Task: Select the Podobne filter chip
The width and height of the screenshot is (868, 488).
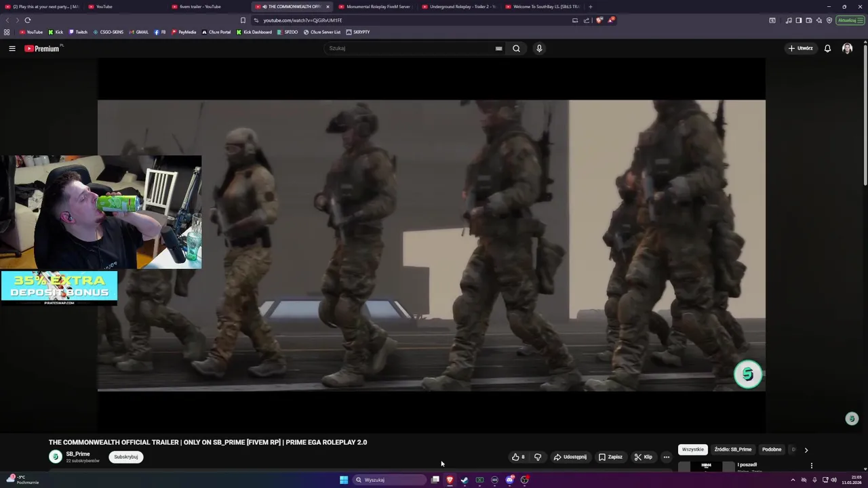Action: coord(772,449)
